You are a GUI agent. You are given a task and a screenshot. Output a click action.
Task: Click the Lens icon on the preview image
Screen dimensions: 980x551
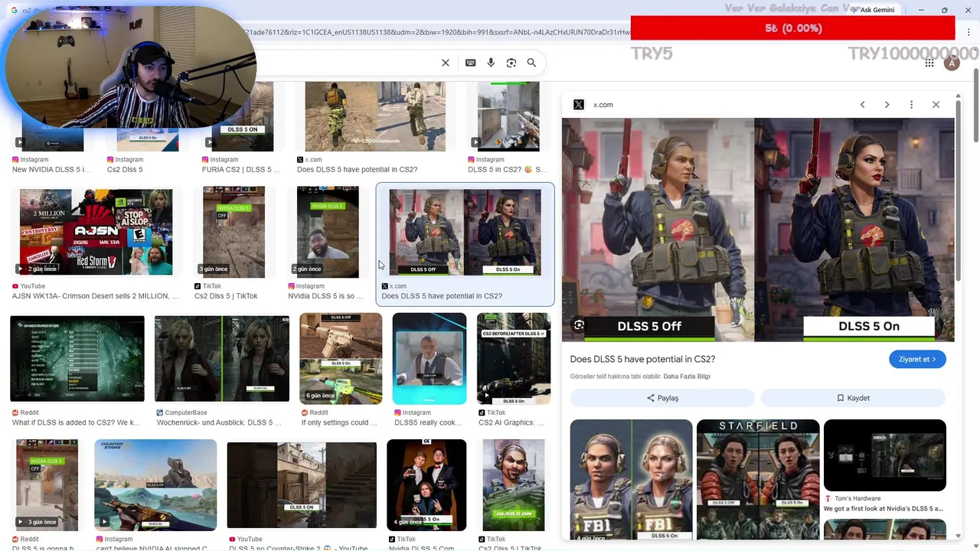coord(579,325)
